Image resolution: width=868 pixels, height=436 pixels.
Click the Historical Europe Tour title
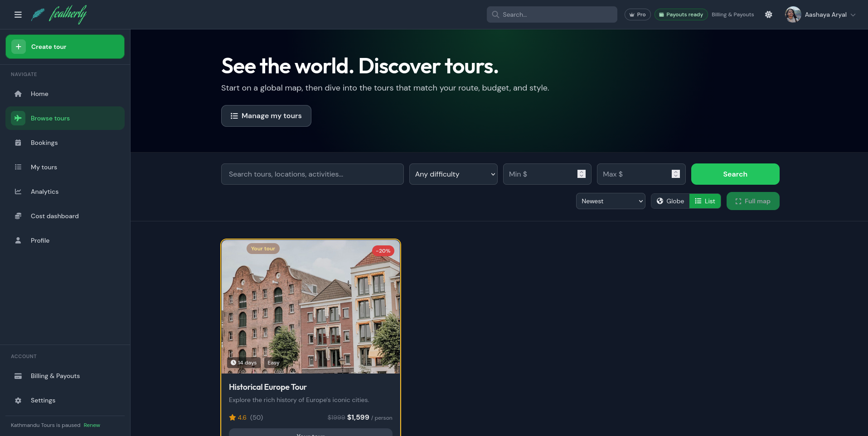tap(268, 387)
